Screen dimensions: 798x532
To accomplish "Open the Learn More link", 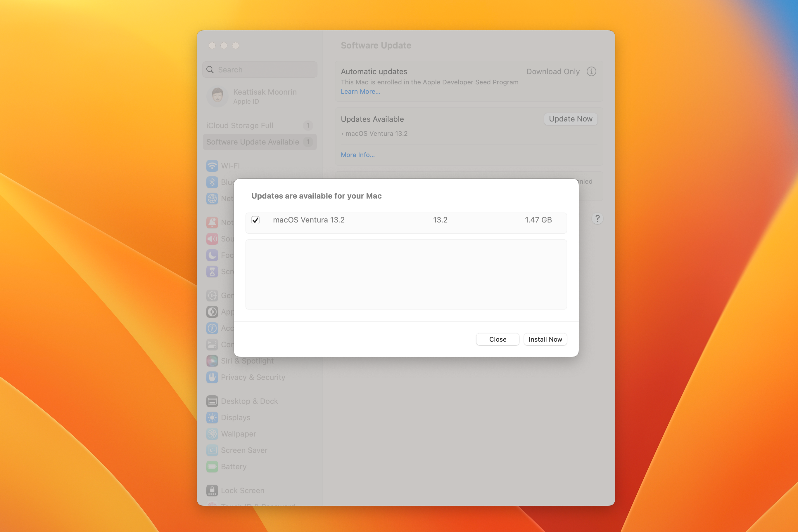I will [360, 92].
